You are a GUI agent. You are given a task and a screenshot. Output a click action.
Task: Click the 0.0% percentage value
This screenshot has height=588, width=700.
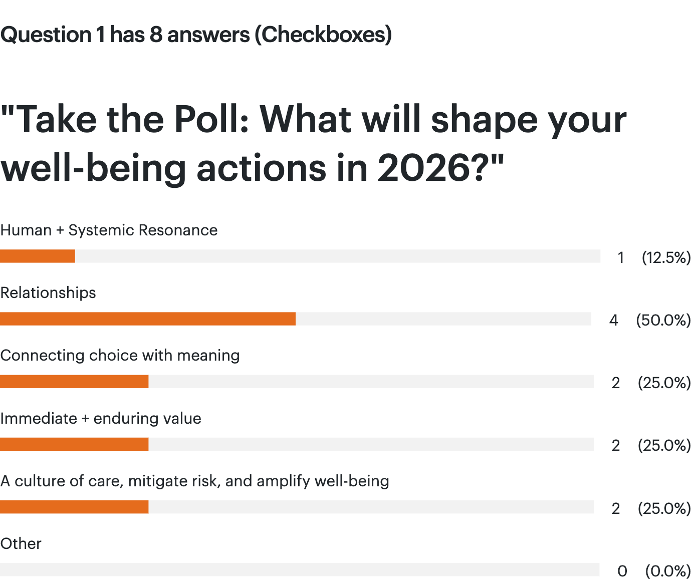[x=667, y=571]
